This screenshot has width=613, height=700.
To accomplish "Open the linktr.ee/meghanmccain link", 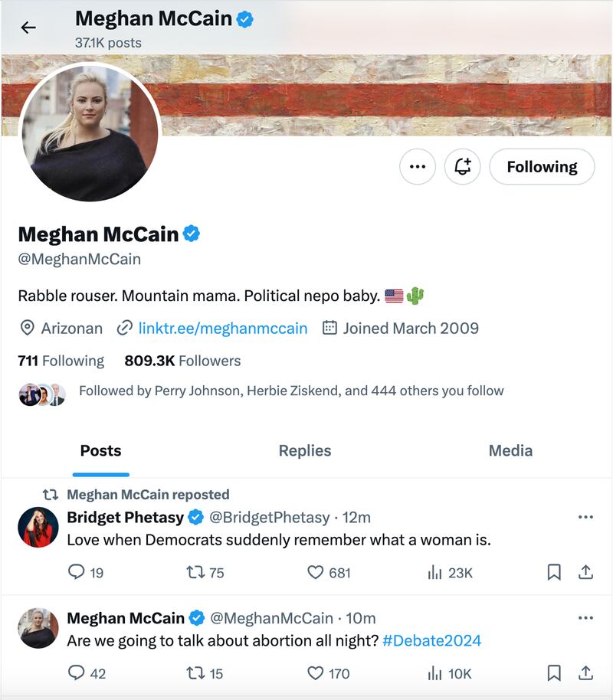I will [x=223, y=329].
